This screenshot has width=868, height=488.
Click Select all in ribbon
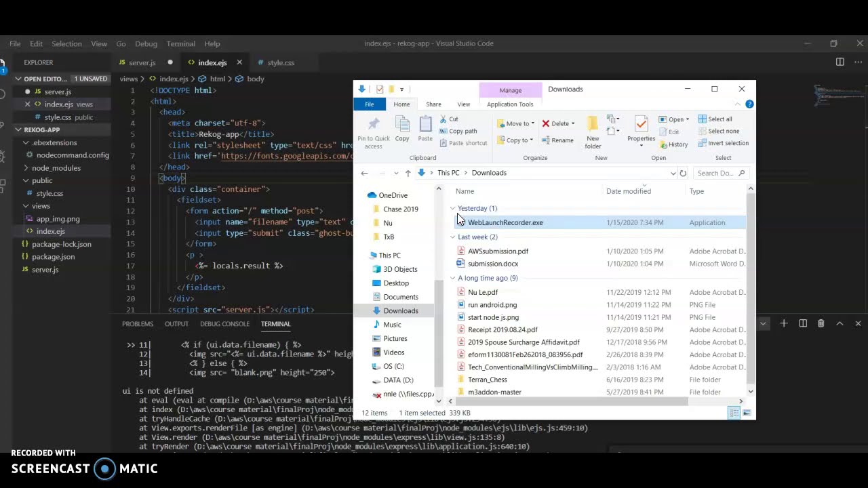715,119
